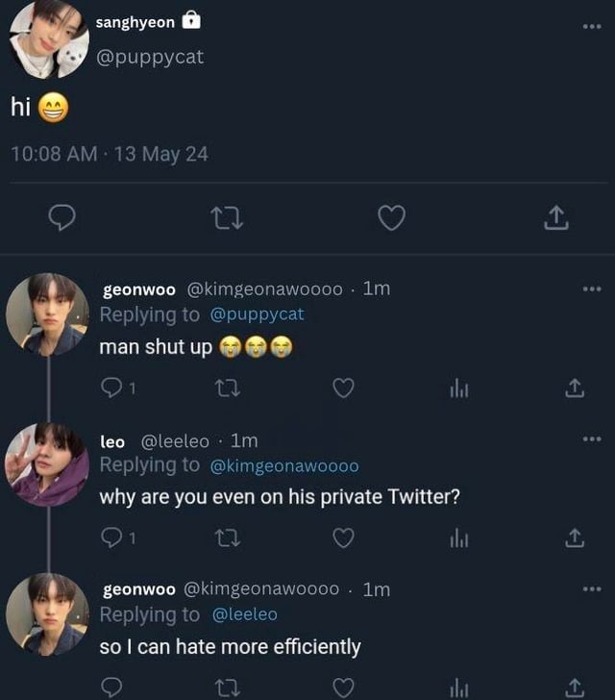Reply to geonwoo's "man shut up" tweet
Screen dimensions: 615x700
pyautogui.click(x=111, y=387)
